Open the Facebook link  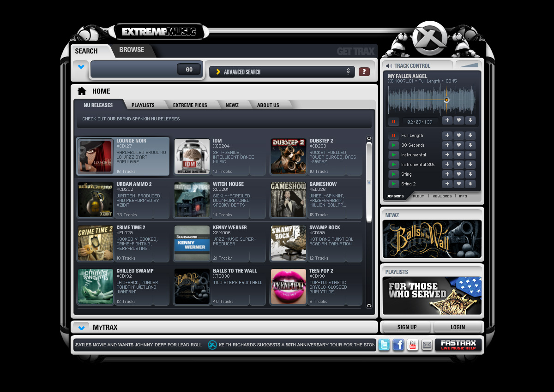pos(398,344)
